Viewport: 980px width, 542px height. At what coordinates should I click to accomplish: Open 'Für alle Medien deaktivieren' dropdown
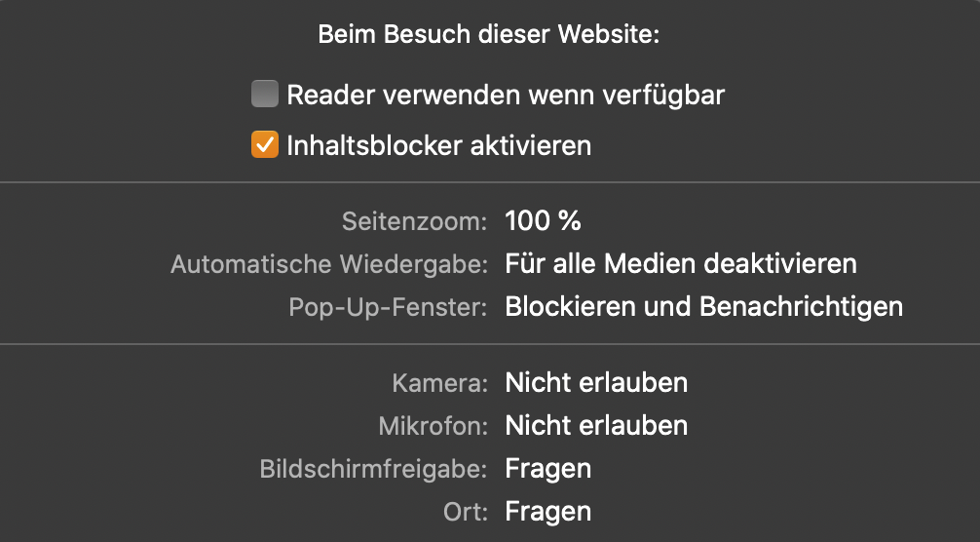680,264
